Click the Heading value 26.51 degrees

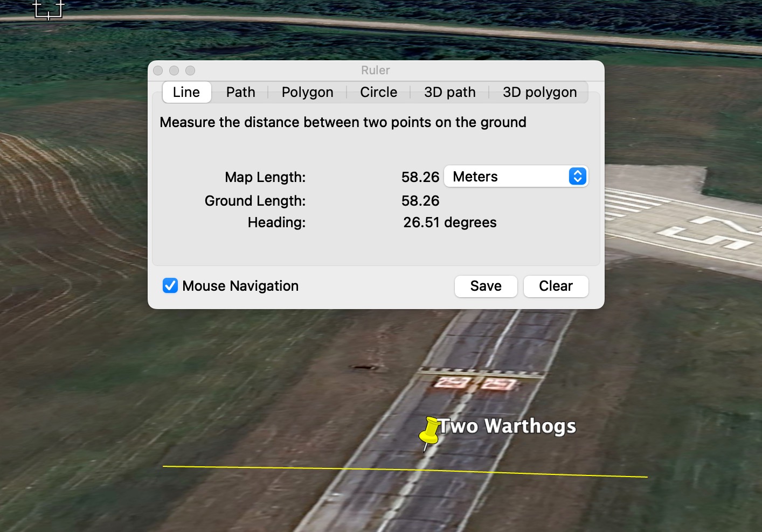(449, 222)
